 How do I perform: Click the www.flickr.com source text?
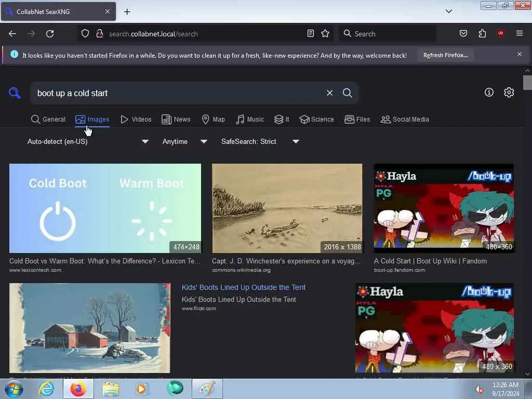click(199, 309)
